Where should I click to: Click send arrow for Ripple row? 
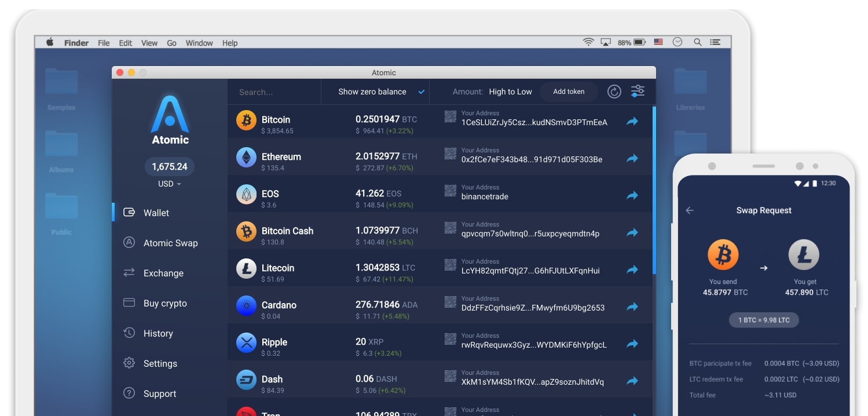pos(632,344)
